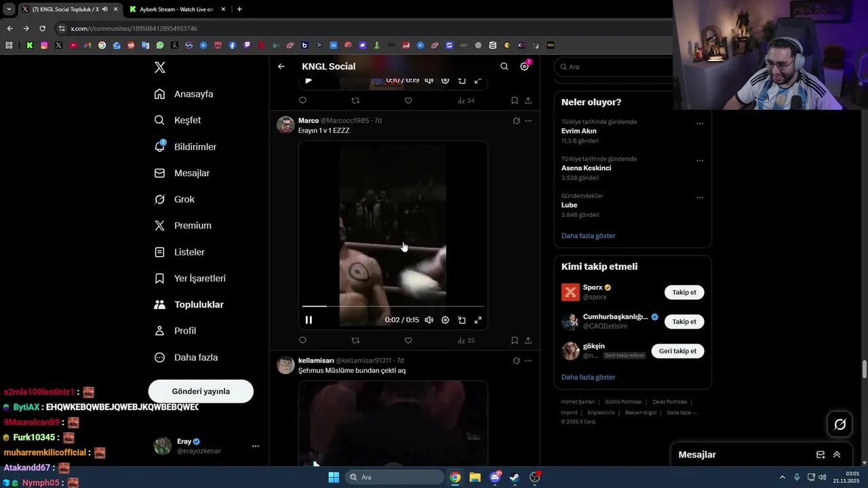Image resolution: width=868 pixels, height=488 pixels.
Task: Expand Daha fazla menu in the sidebar
Action: point(186,357)
